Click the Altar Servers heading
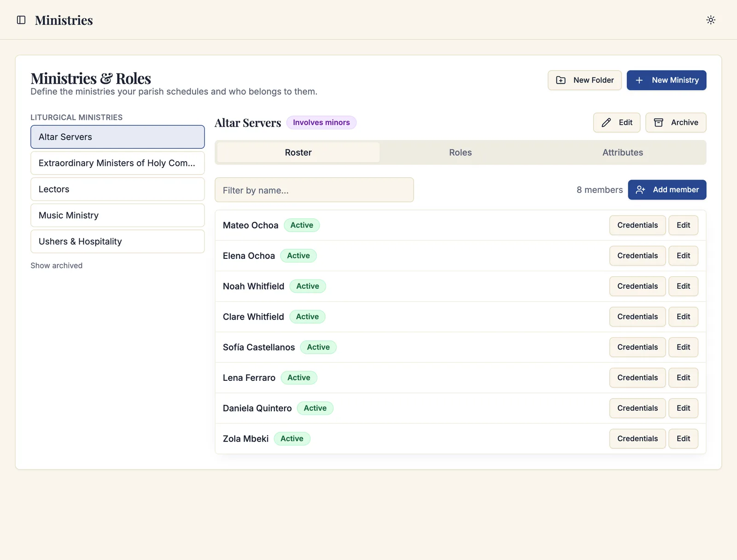The width and height of the screenshot is (737, 560). pyautogui.click(x=248, y=123)
